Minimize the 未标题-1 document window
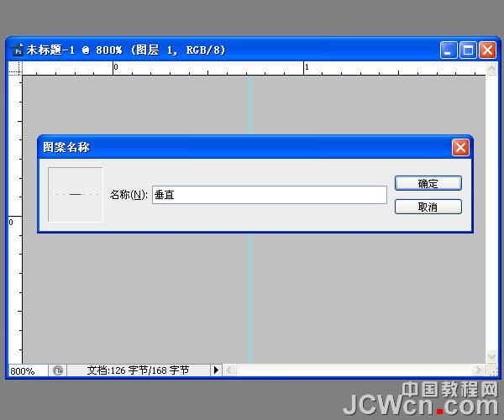 [x=449, y=50]
